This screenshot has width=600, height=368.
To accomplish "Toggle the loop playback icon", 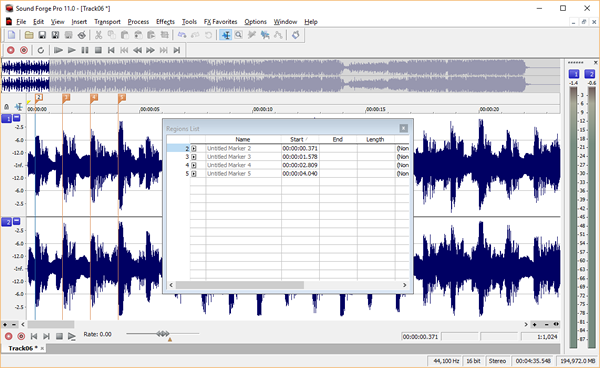I will [x=41, y=50].
